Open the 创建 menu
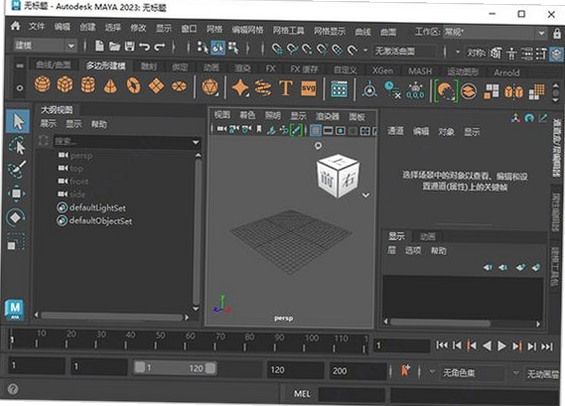Viewport: 565px width, 406px height. click(x=88, y=27)
